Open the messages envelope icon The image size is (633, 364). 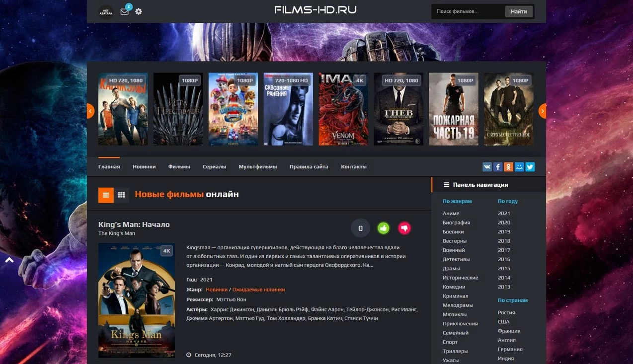124,11
